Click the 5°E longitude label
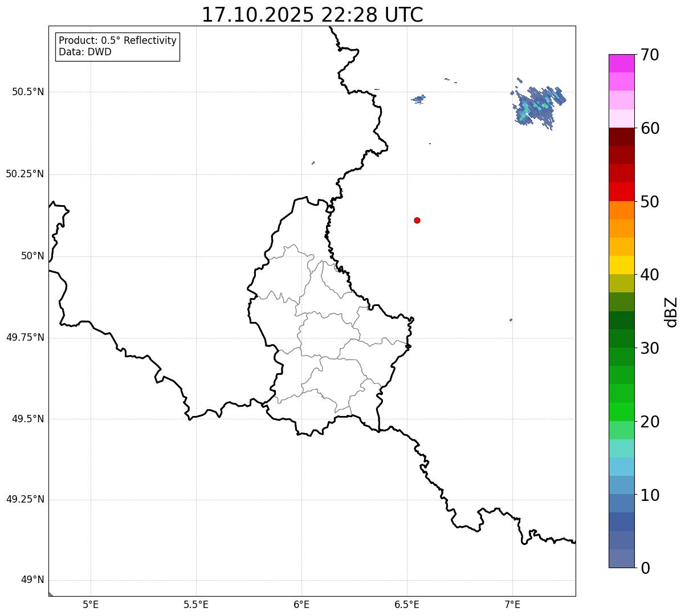The width and height of the screenshot is (685, 616). tap(91, 605)
